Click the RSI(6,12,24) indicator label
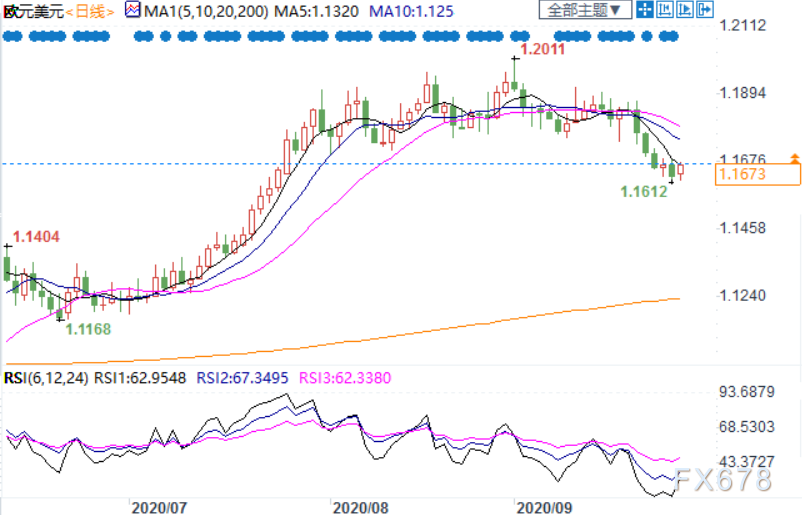802x515 pixels. pyautogui.click(x=46, y=378)
